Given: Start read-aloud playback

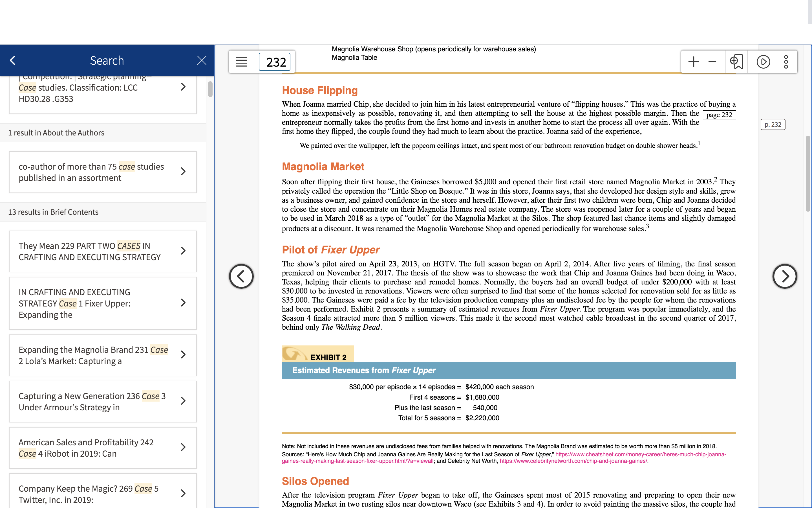Looking at the screenshot, I should [x=763, y=62].
